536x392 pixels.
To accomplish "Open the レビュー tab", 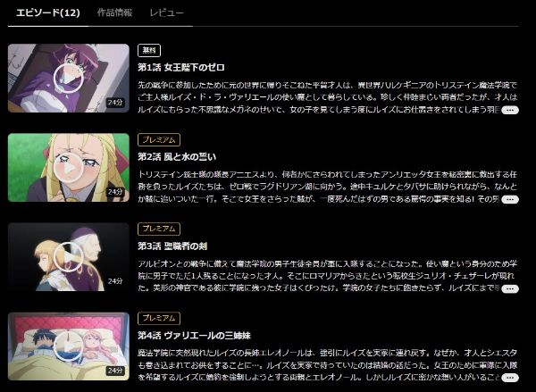I will pyautogui.click(x=166, y=13).
